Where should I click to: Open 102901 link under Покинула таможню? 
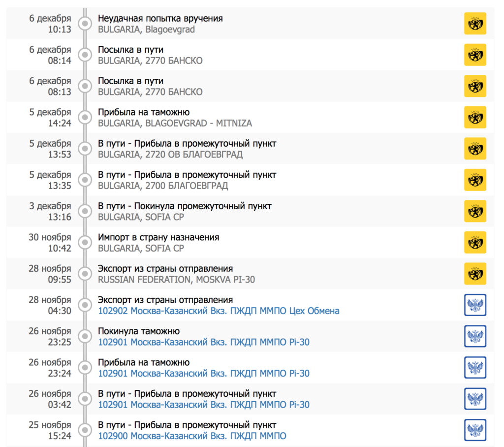(204, 342)
